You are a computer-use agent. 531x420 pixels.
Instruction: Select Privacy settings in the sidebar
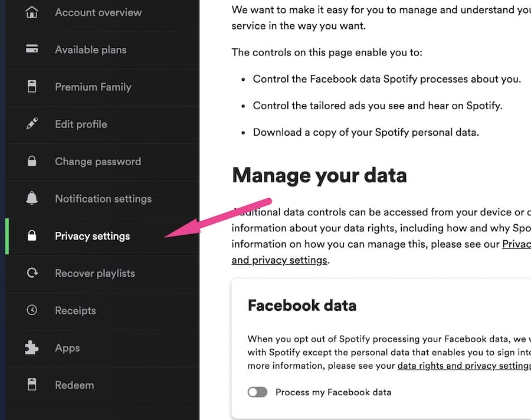tap(92, 236)
